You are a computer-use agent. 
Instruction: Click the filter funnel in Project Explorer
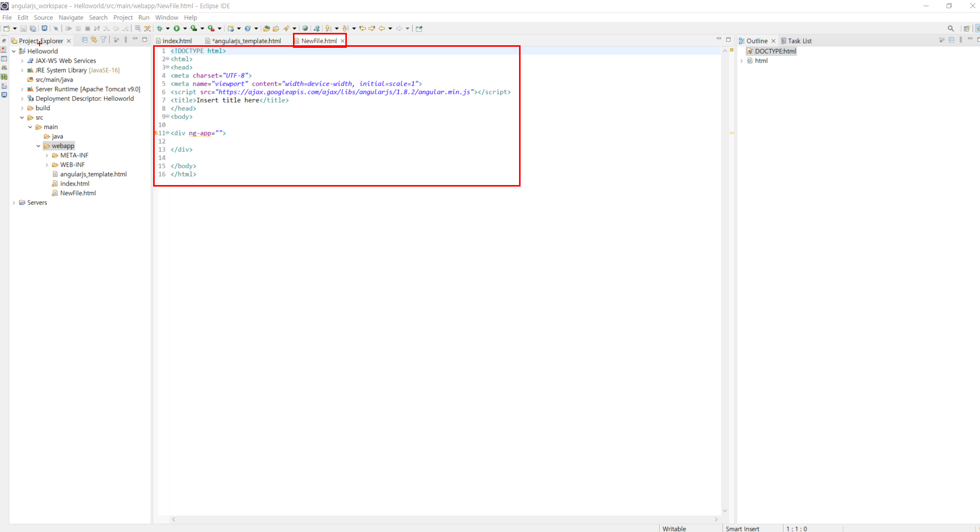[x=103, y=40]
